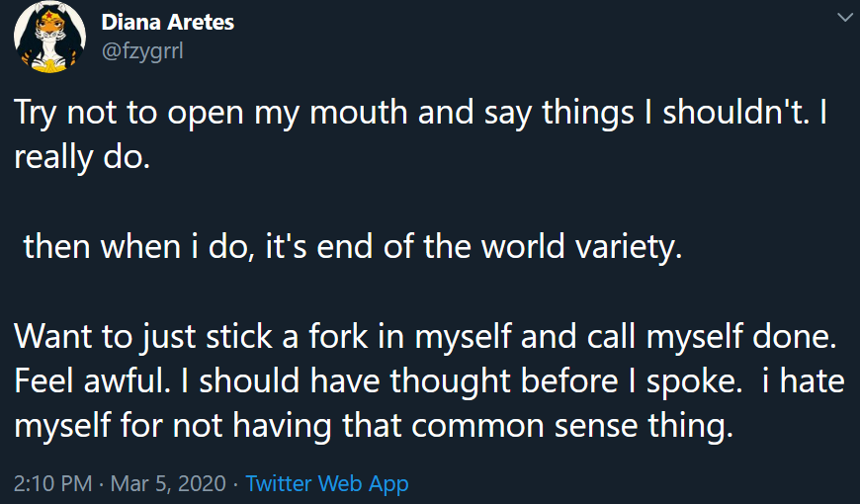Click the "common sense thing" final line
The width and height of the screenshot is (860, 504).
point(374,426)
